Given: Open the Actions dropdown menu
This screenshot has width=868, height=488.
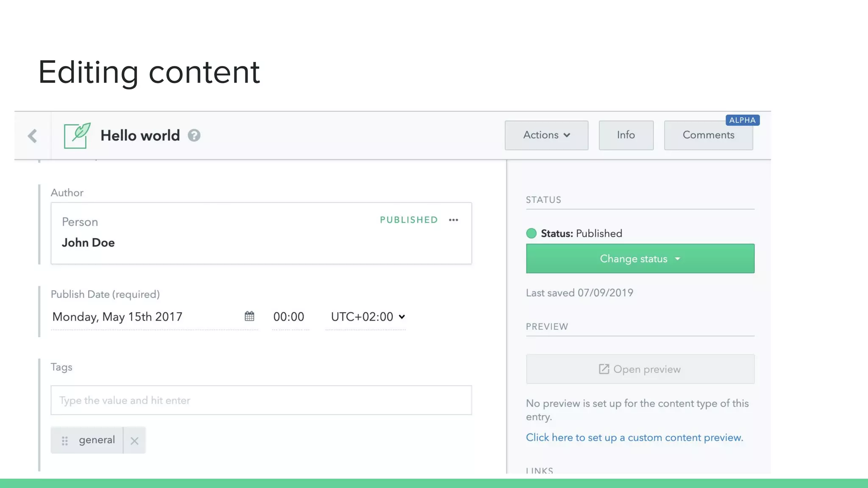Looking at the screenshot, I should click(x=546, y=135).
